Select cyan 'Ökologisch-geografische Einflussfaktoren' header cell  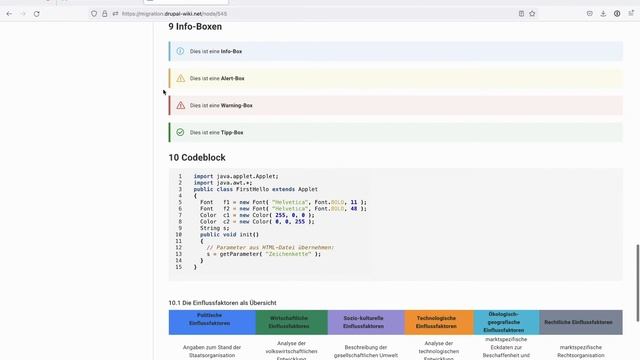pos(507,322)
